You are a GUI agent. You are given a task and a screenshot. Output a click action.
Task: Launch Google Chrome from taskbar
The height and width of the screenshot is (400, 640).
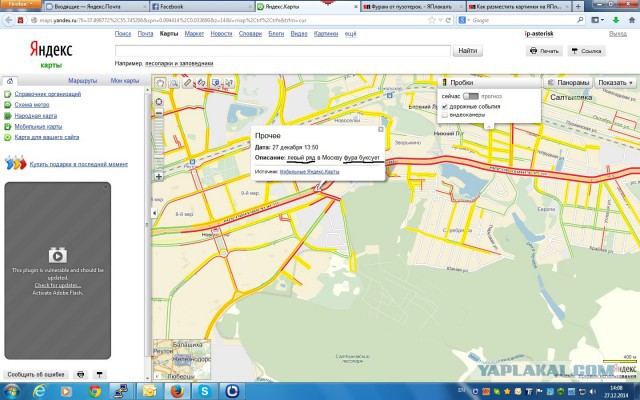point(95,391)
